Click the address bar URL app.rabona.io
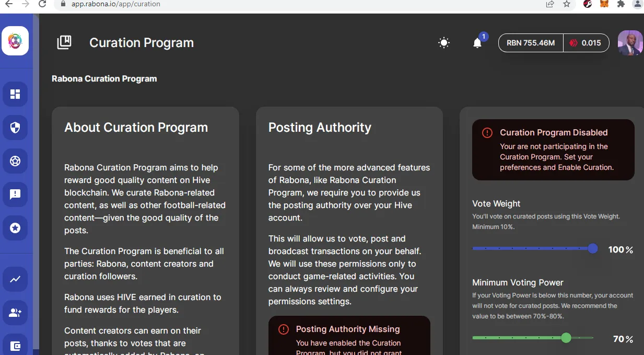The height and width of the screenshot is (355, 644). (x=116, y=4)
